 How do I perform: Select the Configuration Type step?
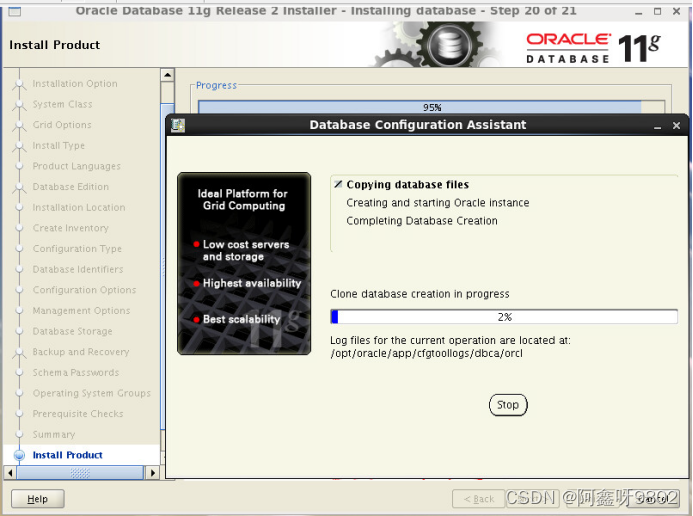coord(77,249)
